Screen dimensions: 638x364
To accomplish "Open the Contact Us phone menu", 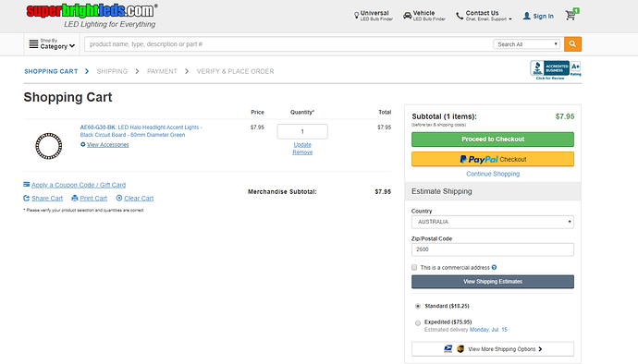I will [484, 16].
